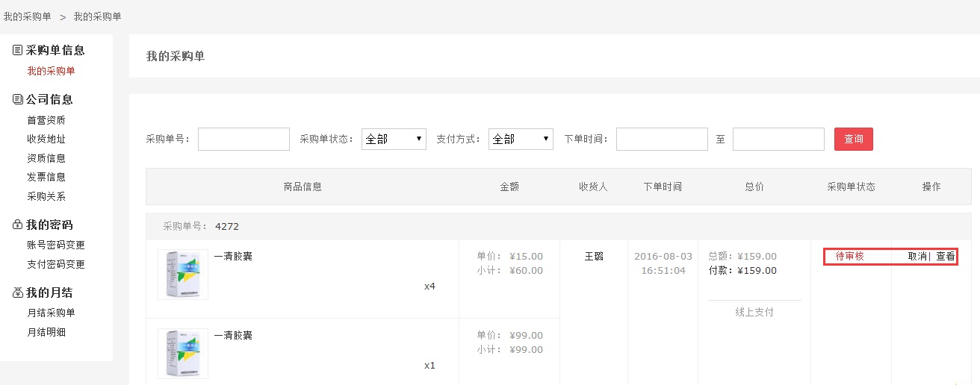Viewport: 980px width, 385px height.
Task: Click the money bag icon beside 我的月结
Action: tap(18, 292)
